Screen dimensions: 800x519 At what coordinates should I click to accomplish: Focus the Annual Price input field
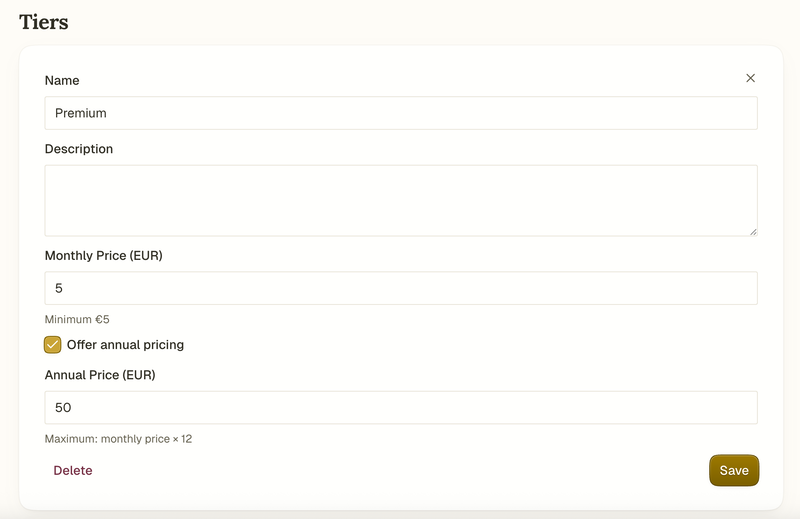pyautogui.click(x=400, y=407)
